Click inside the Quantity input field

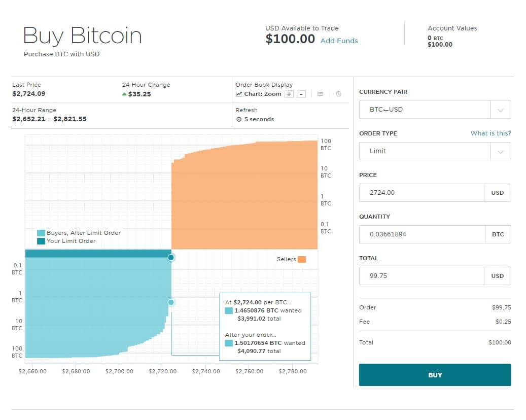421,234
